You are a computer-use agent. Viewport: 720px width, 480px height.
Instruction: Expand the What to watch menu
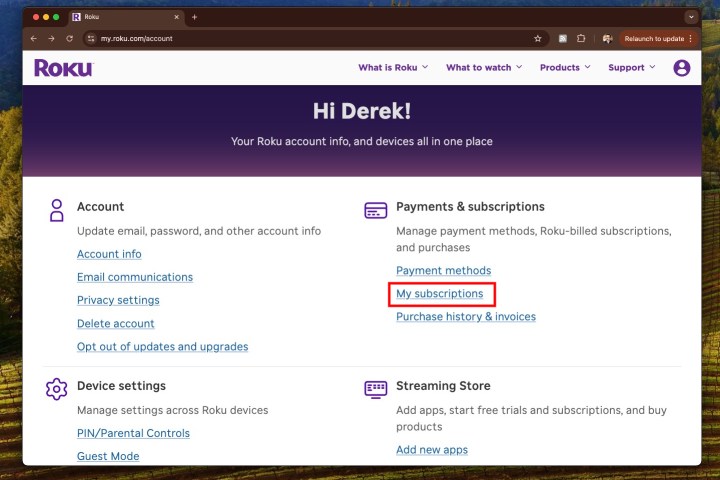click(485, 68)
